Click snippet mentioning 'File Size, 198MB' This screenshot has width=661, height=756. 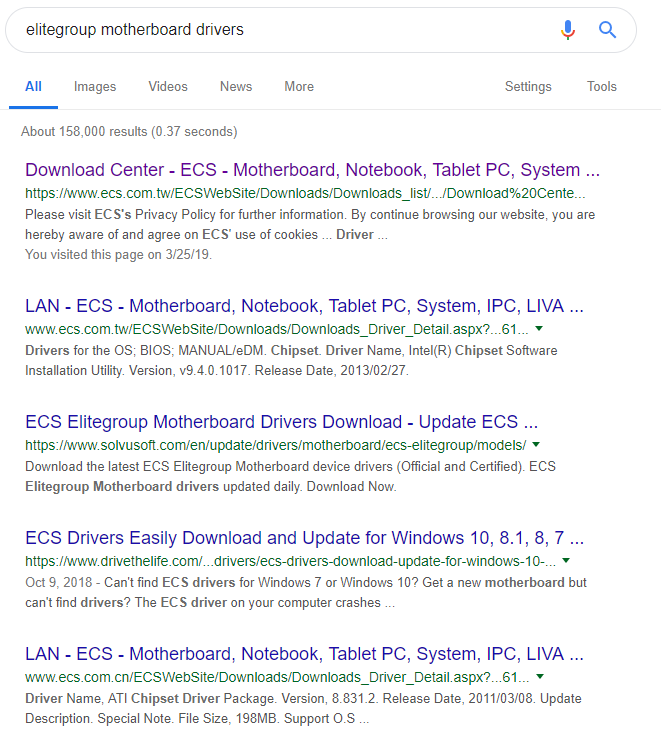pos(303,709)
